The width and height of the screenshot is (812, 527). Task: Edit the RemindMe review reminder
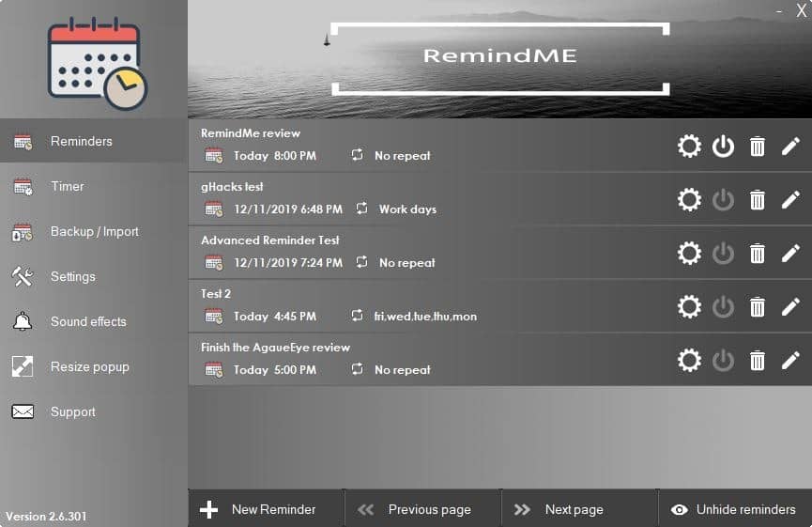point(790,147)
